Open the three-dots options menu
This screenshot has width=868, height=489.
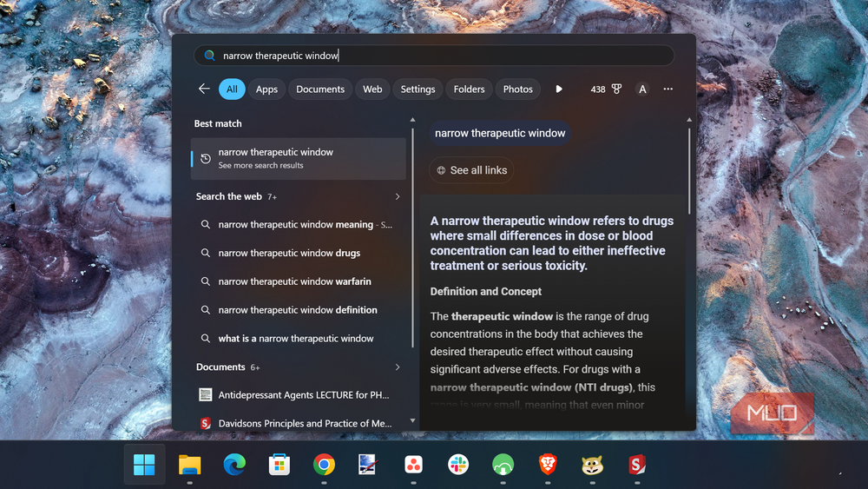pos(668,89)
